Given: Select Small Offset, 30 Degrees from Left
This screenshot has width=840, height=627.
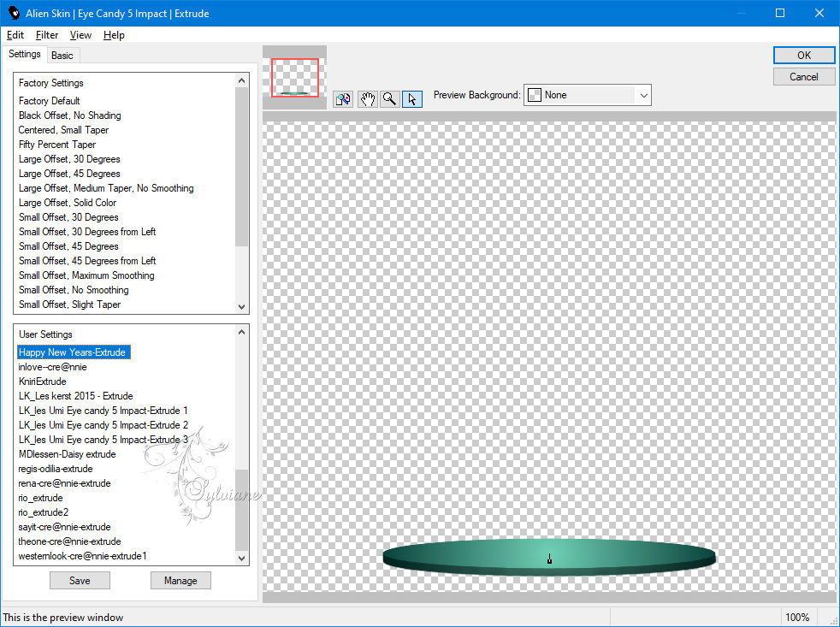Looking at the screenshot, I should point(87,232).
